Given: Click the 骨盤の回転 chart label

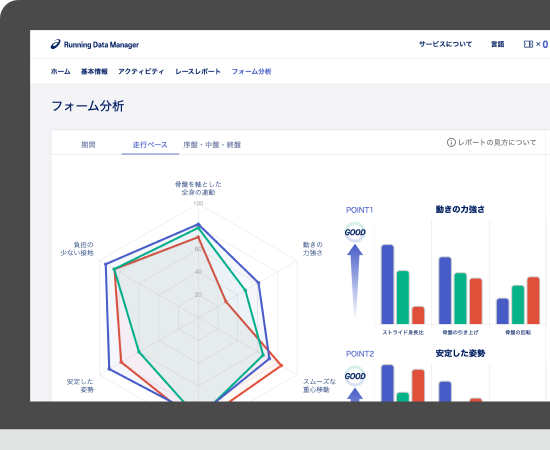Looking at the screenshot, I should click(x=518, y=332).
